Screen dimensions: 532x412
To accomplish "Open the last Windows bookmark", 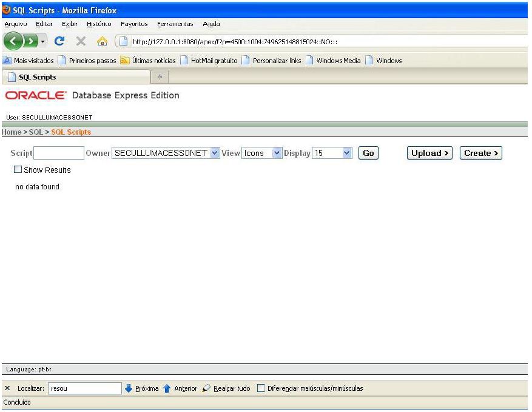I will tap(384, 61).
